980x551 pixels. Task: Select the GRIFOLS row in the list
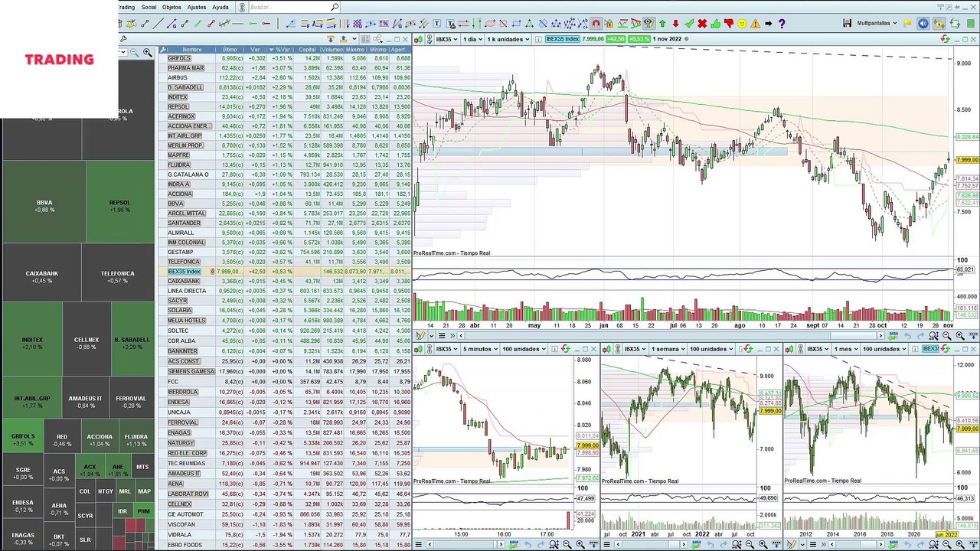[x=285, y=58]
